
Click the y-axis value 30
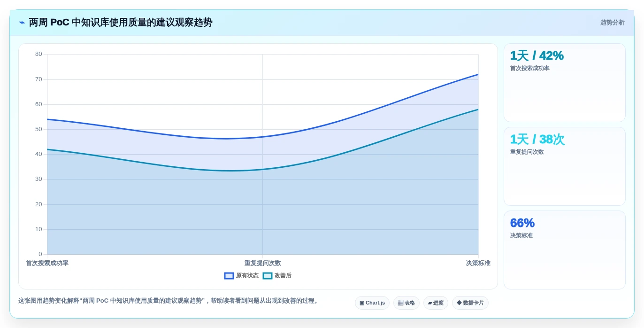pos(38,179)
